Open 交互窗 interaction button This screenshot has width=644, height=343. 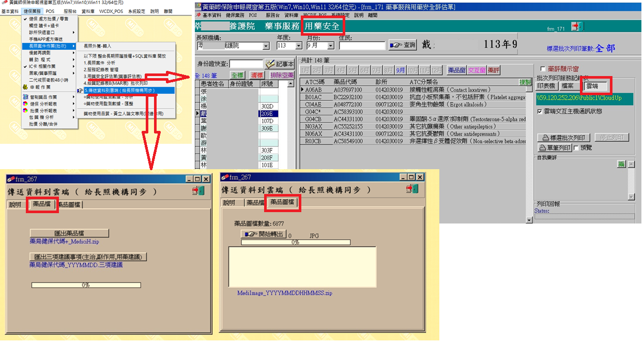(477, 70)
